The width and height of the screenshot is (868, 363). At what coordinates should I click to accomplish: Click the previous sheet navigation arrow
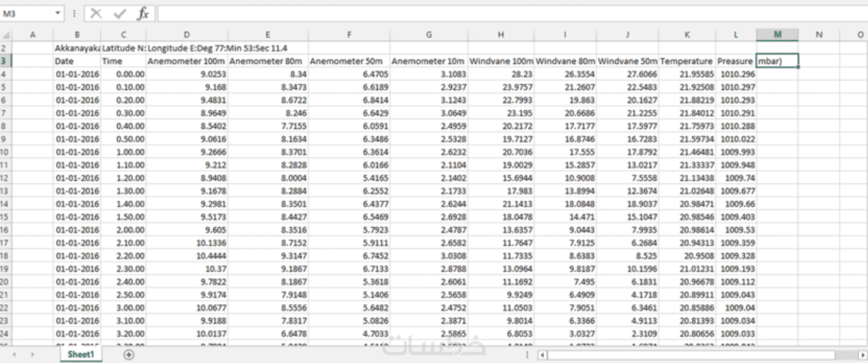coord(14,355)
